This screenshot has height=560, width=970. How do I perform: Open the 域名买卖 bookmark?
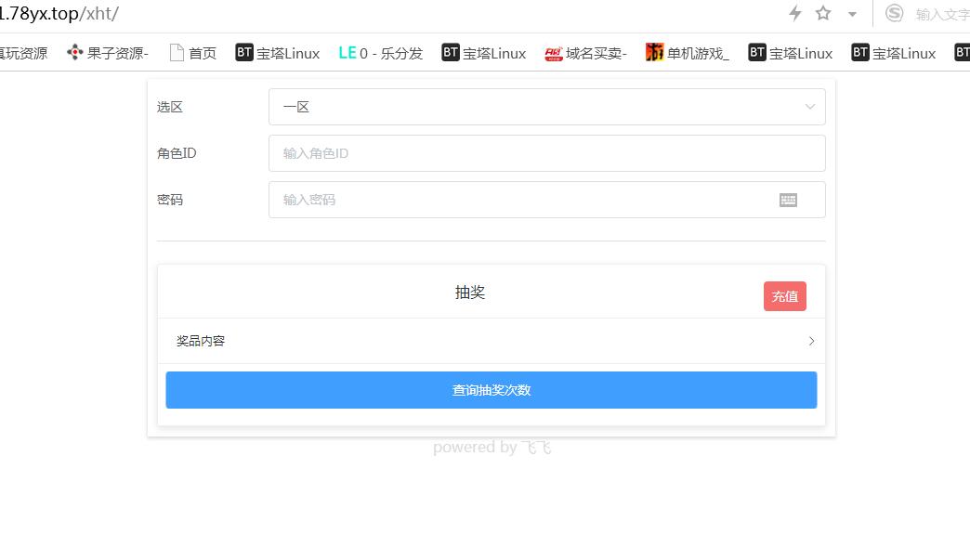(x=586, y=53)
